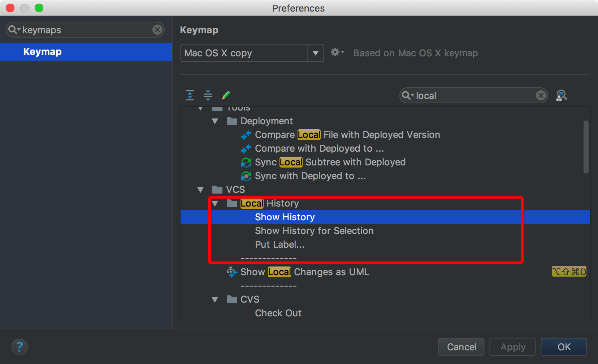Click the Apply button
Viewport: 598px width, 364px height.
[x=513, y=347]
